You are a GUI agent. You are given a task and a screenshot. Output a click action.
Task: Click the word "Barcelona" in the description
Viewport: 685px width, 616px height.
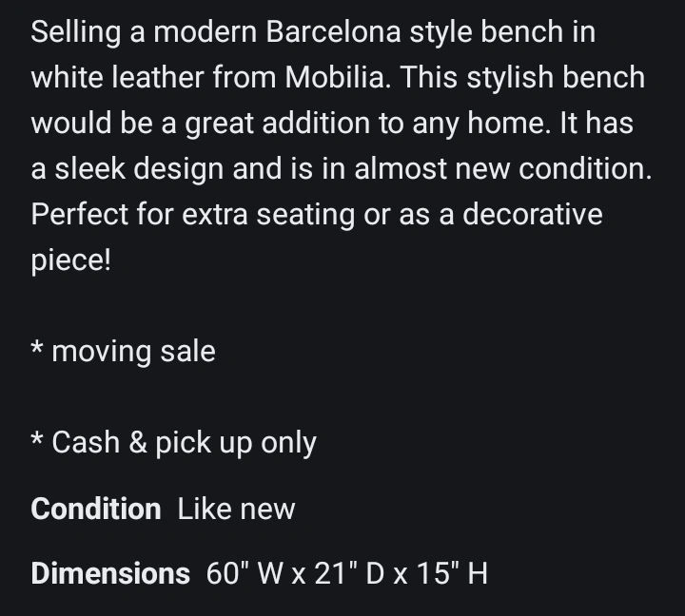333,32
